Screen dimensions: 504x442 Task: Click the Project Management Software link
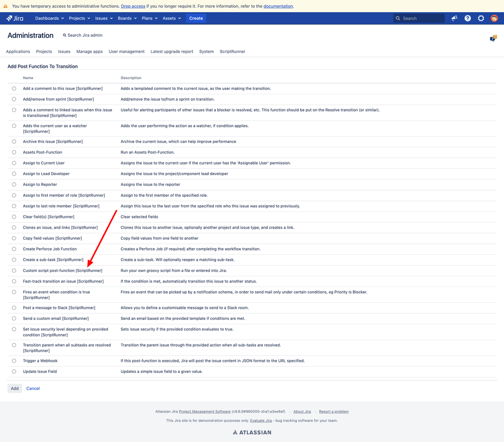(x=205, y=411)
